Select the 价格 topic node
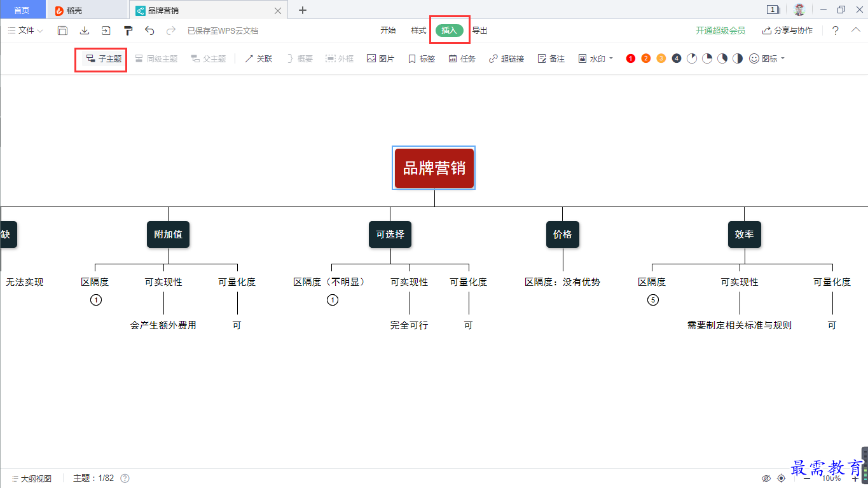The width and height of the screenshot is (868, 488). (x=563, y=234)
